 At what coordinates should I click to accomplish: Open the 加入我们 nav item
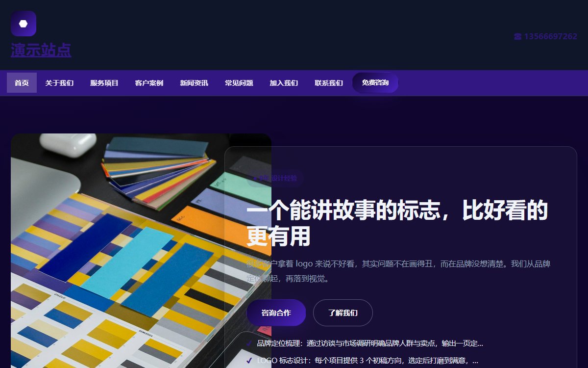pyautogui.click(x=284, y=83)
